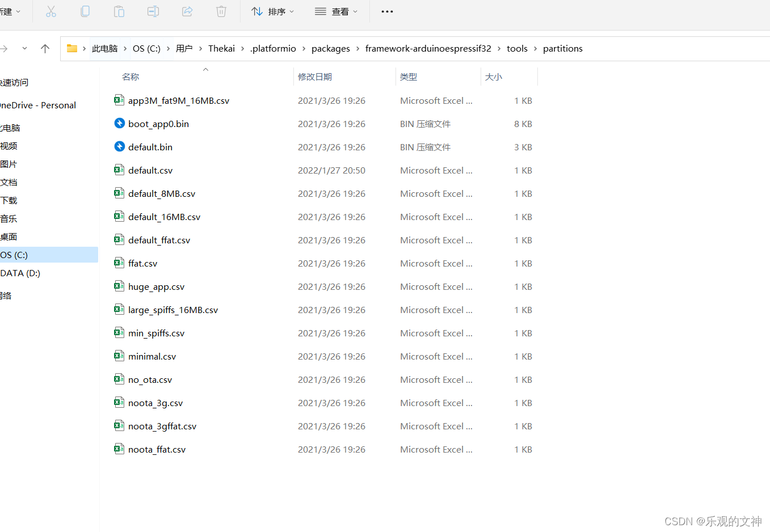Click Excel icon of app3M_fat9M_16MB.csv
Image resolution: width=770 pixels, height=532 pixels.
pos(119,100)
